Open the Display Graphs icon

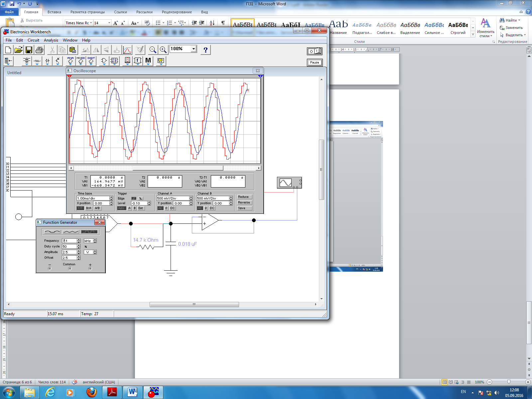point(127,50)
